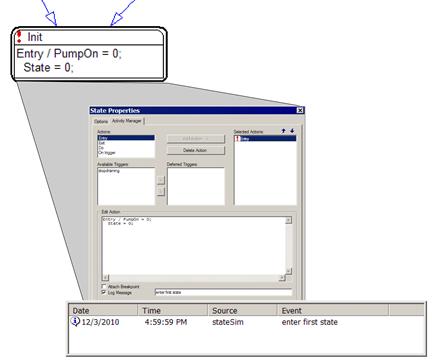Click the disabled Add Action button
Image resolution: width=432 pixels, height=362 pixels.
(196, 138)
